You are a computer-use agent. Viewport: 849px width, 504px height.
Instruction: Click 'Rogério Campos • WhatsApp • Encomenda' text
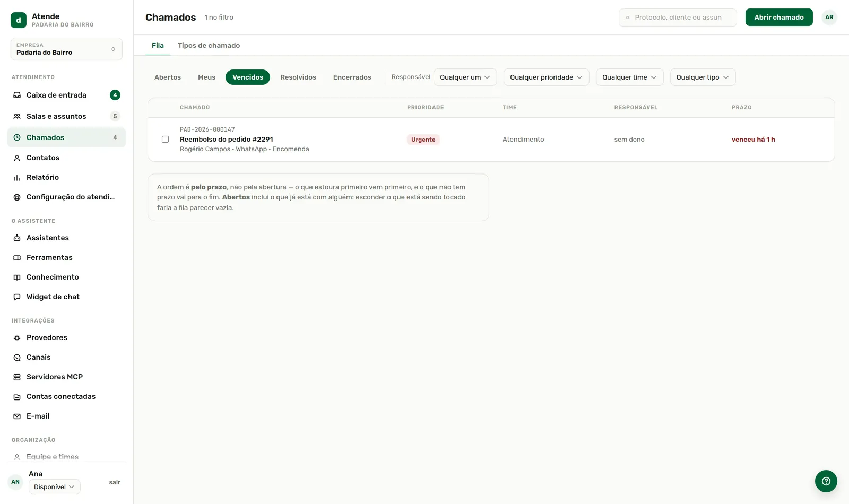[244, 149]
